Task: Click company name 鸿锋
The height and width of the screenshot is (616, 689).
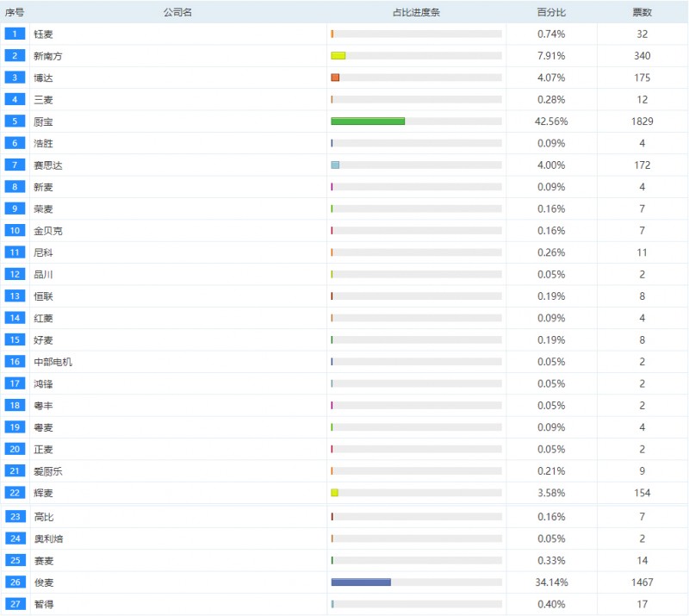Action: (43, 384)
